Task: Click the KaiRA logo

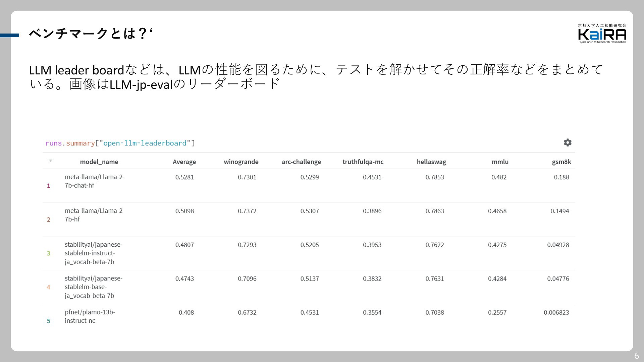Action: (602, 34)
